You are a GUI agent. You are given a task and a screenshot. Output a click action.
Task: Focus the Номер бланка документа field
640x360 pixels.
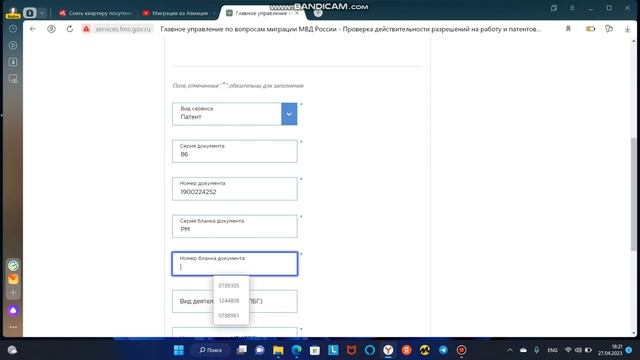pos(235,264)
